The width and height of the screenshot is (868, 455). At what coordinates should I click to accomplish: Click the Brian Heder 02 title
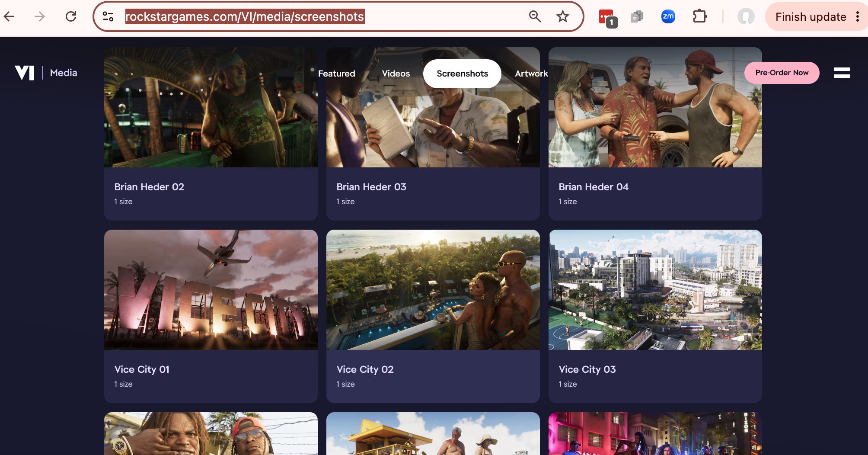[x=149, y=187]
